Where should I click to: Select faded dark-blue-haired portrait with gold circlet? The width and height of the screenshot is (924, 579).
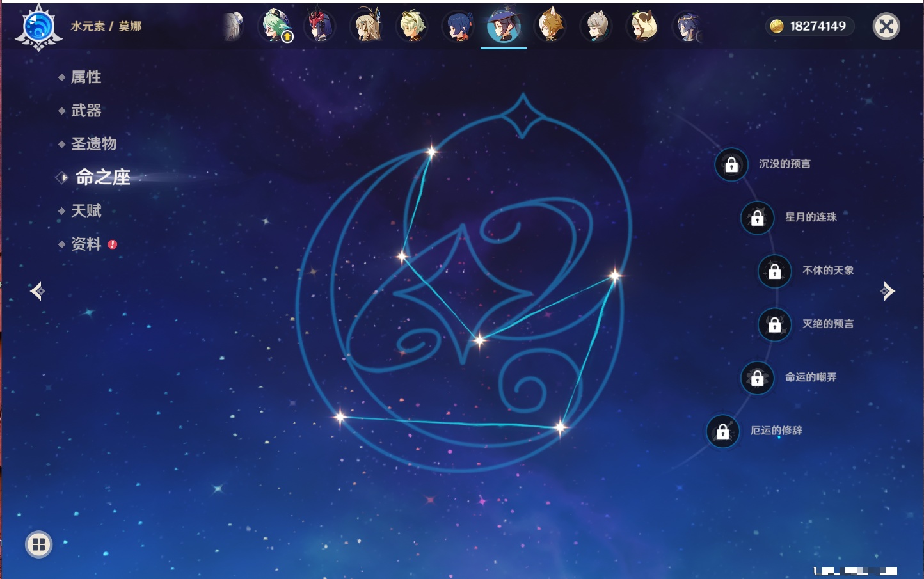tap(688, 26)
